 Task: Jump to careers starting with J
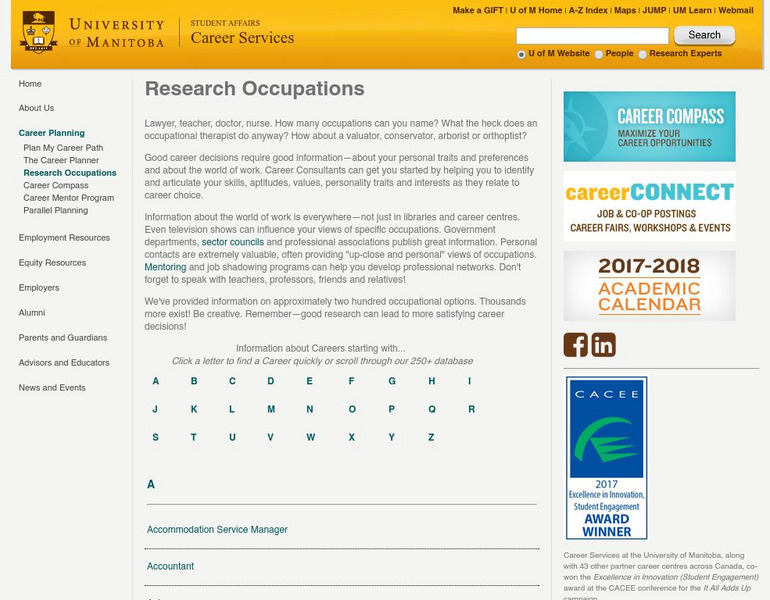[155, 409]
